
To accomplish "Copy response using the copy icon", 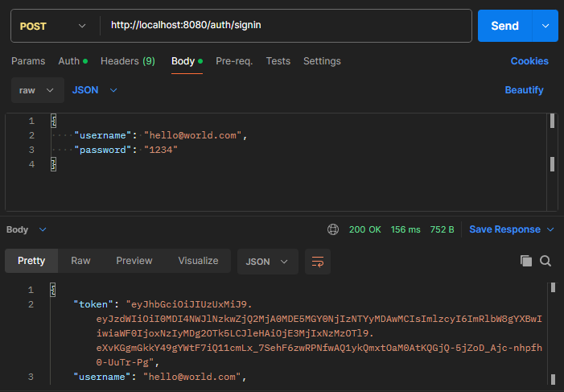I will (526, 261).
